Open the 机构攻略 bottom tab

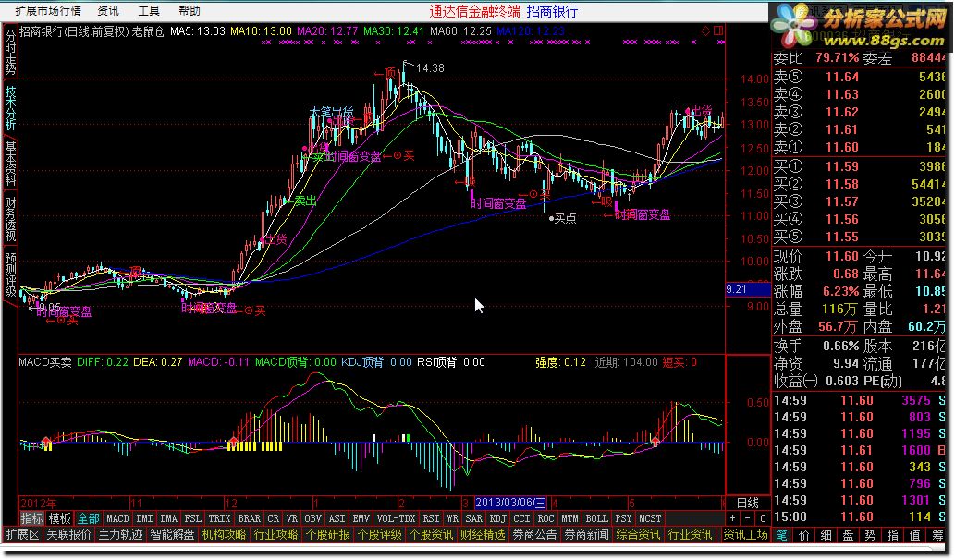224,534
